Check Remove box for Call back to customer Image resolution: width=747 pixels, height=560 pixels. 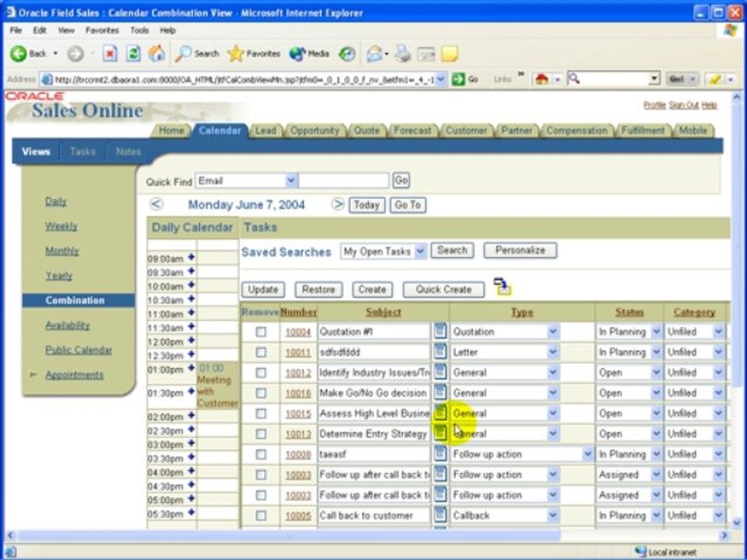click(261, 516)
